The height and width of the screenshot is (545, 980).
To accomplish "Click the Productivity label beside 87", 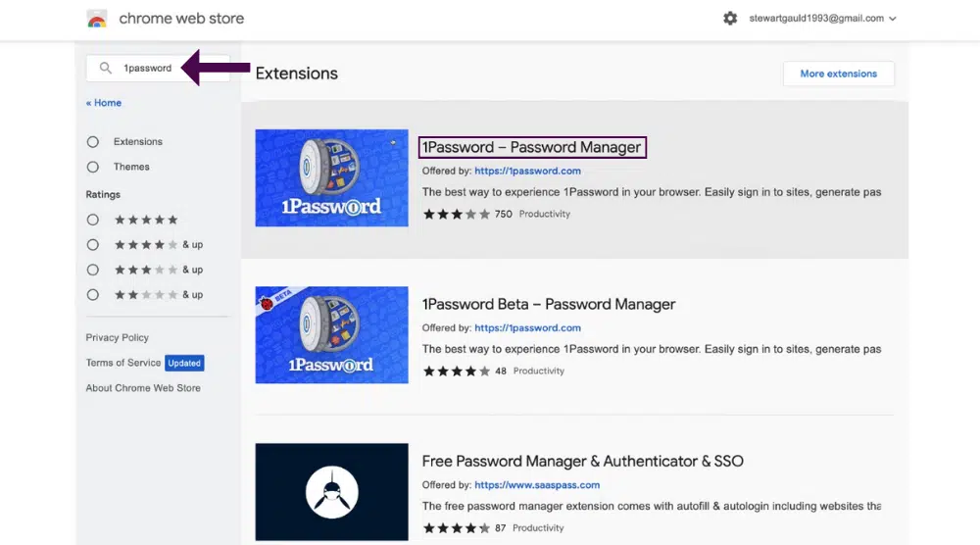I will [538, 528].
